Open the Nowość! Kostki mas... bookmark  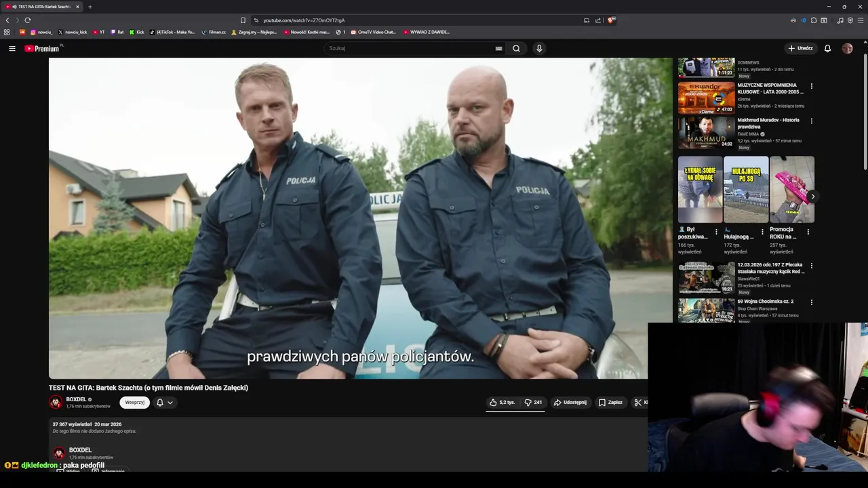point(307,32)
